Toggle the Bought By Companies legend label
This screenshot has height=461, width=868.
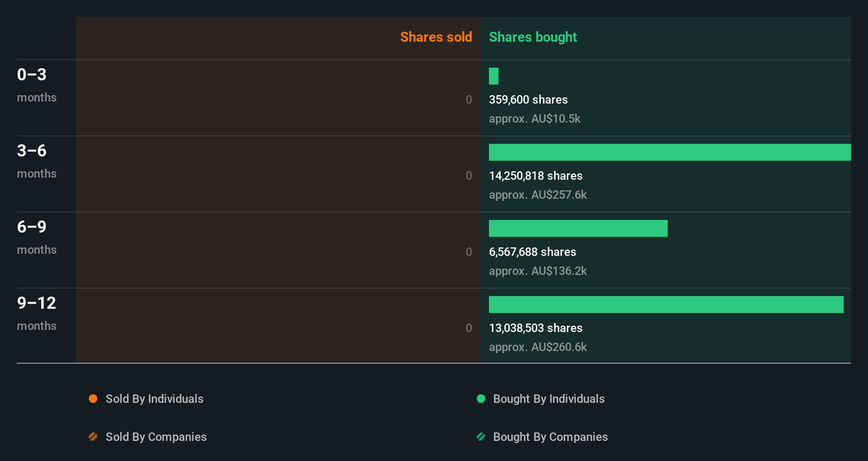(550, 437)
